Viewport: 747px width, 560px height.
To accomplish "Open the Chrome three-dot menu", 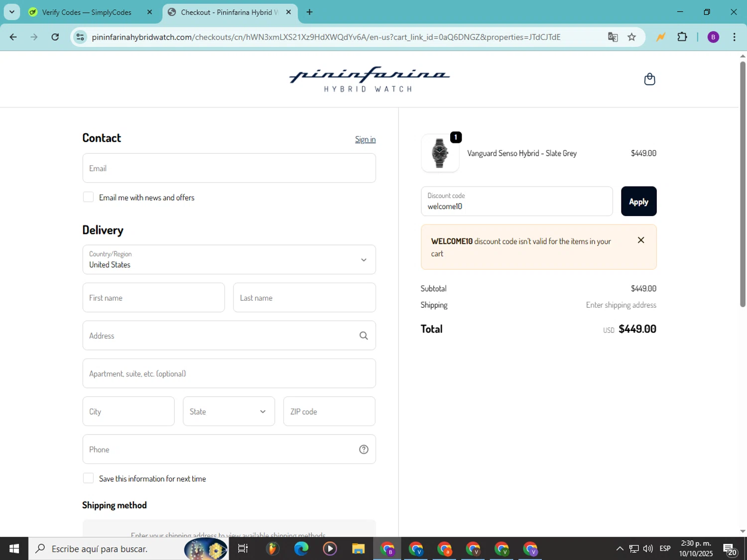I will point(734,37).
